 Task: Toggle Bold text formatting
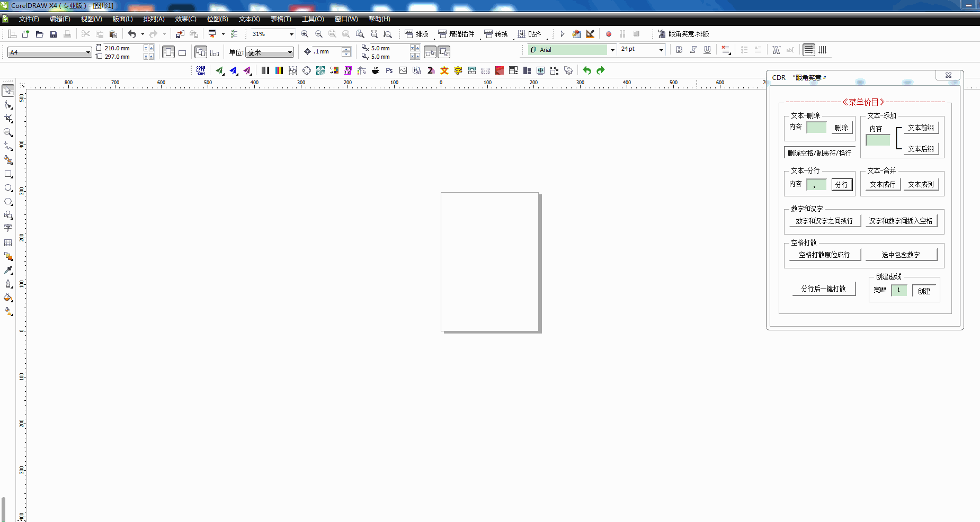pyautogui.click(x=679, y=50)
